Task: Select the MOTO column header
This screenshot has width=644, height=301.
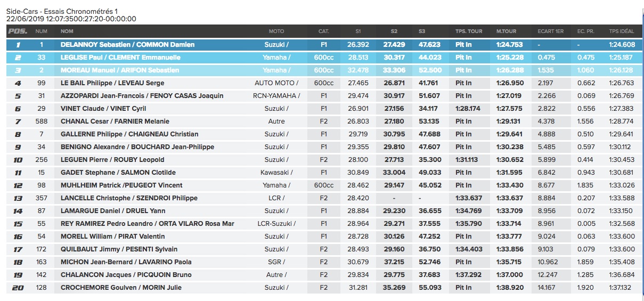Action: pos(276,31)
